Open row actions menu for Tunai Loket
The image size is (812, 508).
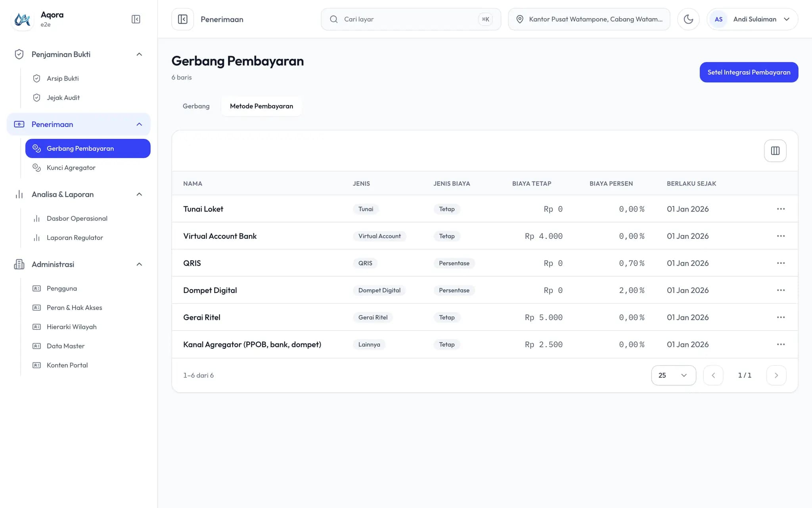781,209
